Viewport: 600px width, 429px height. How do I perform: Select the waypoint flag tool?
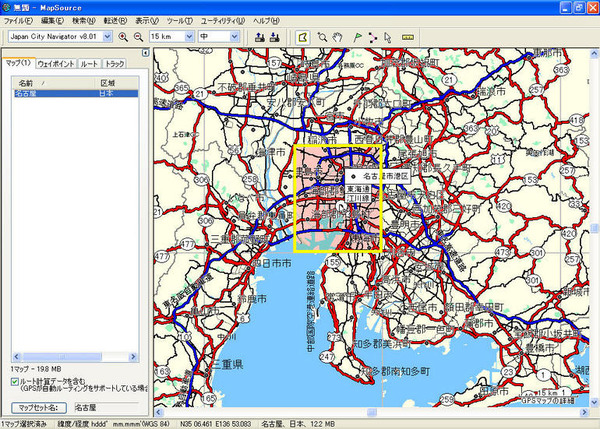(x=356, y=37)
